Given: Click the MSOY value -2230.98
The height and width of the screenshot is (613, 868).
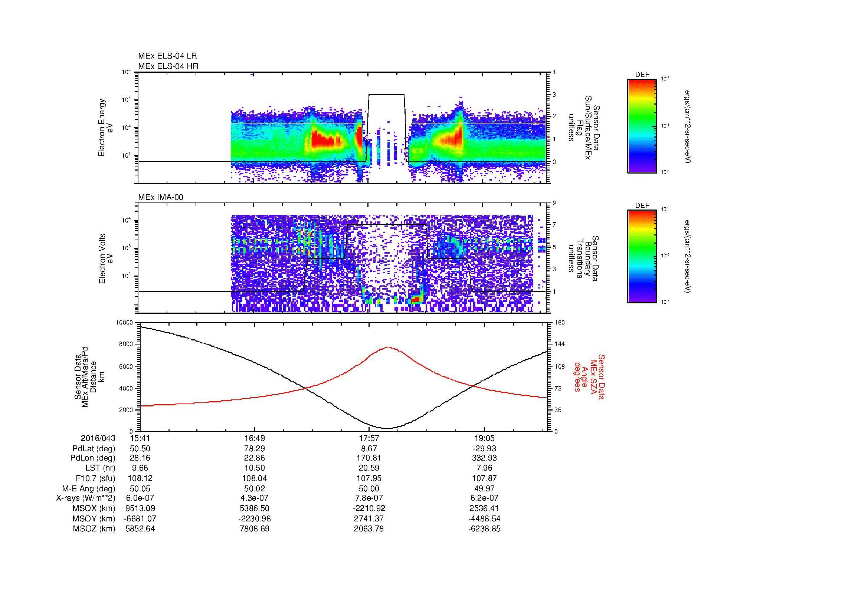Looking at the screenshot, I should tap(255, 518).
